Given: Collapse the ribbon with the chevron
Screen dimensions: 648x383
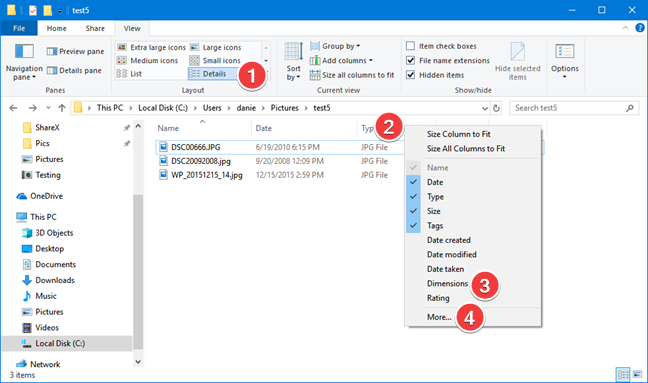Looking at the screenshot, I should [x=625, y=28].
